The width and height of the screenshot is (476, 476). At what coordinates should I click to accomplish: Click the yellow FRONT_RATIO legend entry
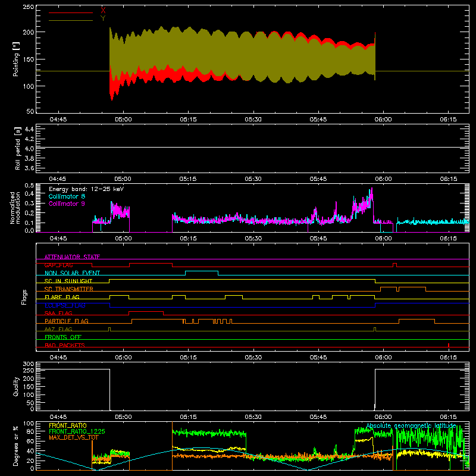(x=68, y=425)
